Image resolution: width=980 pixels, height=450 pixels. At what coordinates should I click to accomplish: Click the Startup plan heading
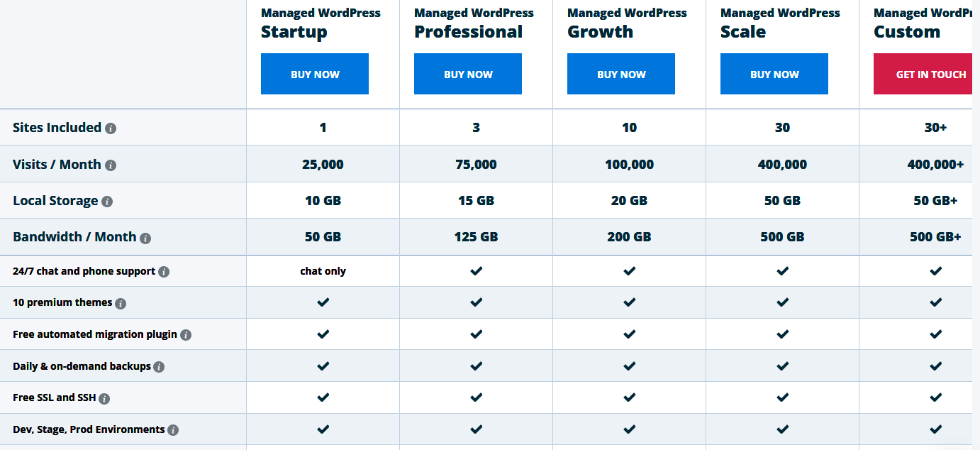[294, 32]
